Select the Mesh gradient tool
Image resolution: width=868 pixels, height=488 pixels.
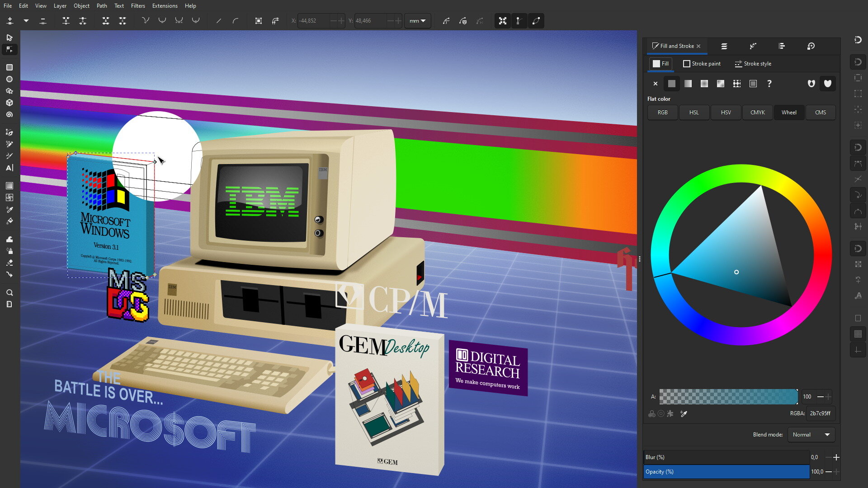click(9, 197)
